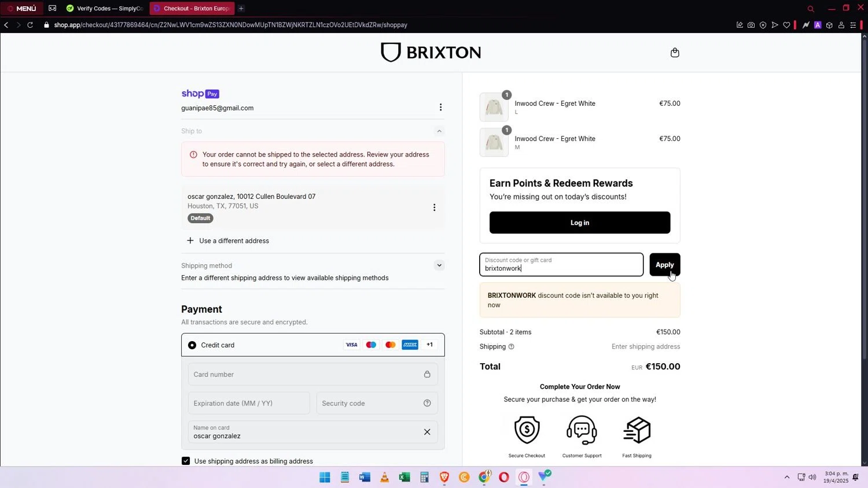The image size is (868, 488).
Task: Clear the Name on card field
Action: tap(427, 432)
